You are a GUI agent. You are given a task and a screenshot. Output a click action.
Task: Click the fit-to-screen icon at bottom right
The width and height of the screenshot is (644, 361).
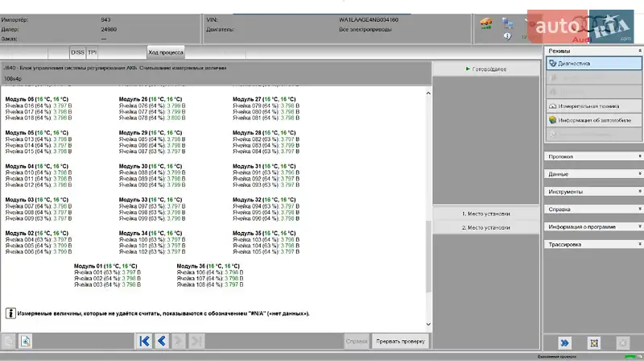(x=593, y=342)
